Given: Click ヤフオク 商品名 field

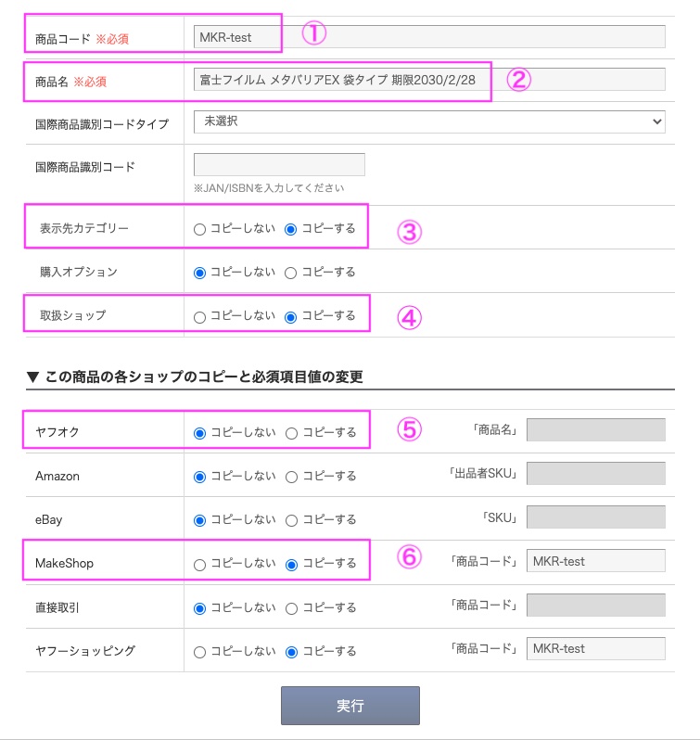Looking at the screenshot, I should [x=595, y=430].
